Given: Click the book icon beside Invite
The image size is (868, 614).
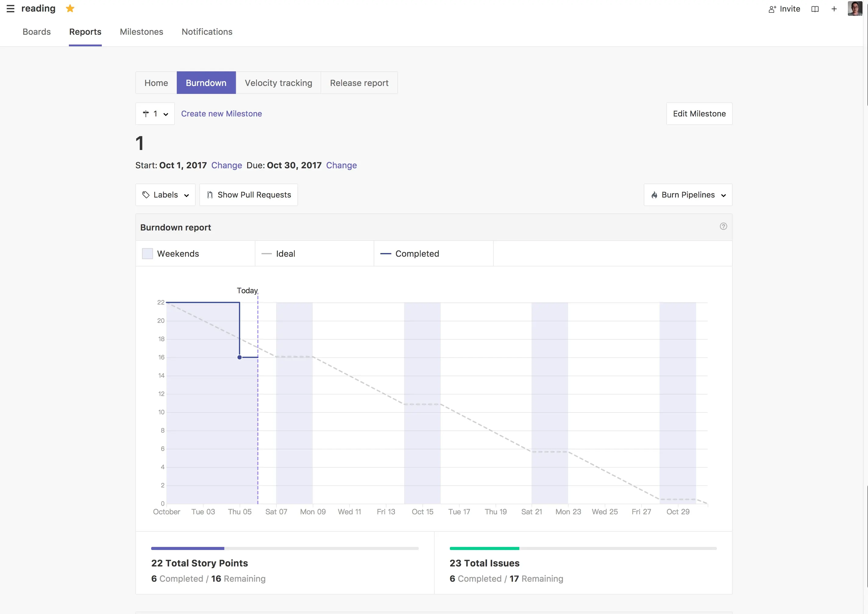Looking at the screenshot, I should pyautogui.click(x=815, y=9).
